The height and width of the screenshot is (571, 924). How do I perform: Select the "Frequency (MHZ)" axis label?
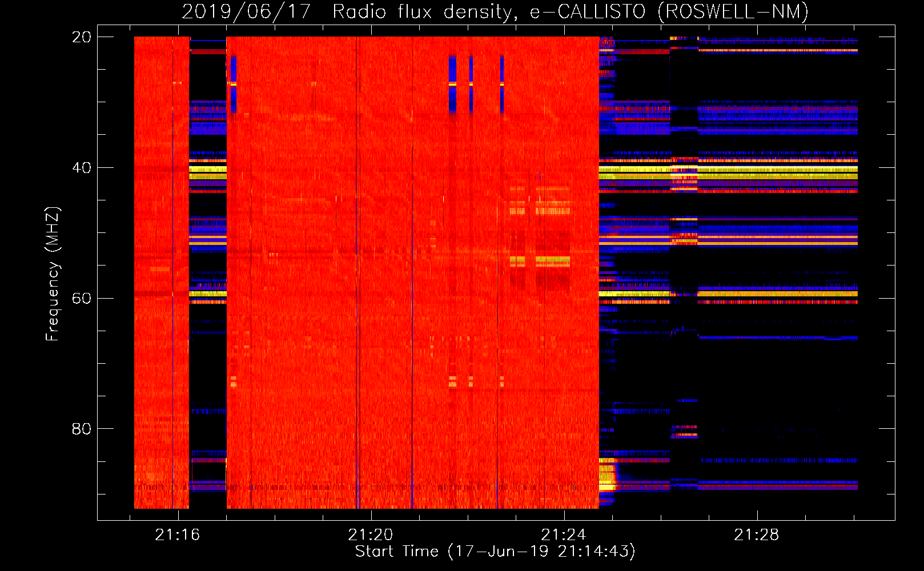(53, 274)
